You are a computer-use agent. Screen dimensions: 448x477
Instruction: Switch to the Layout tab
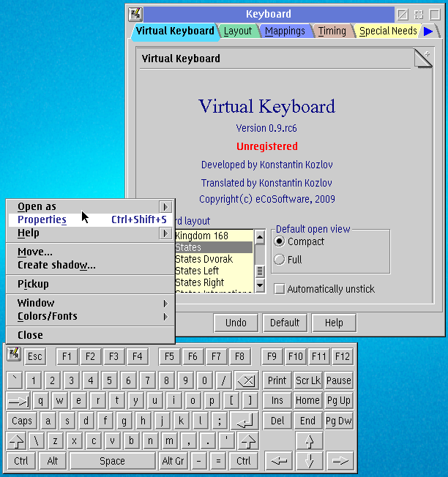[x=238, y=31]
